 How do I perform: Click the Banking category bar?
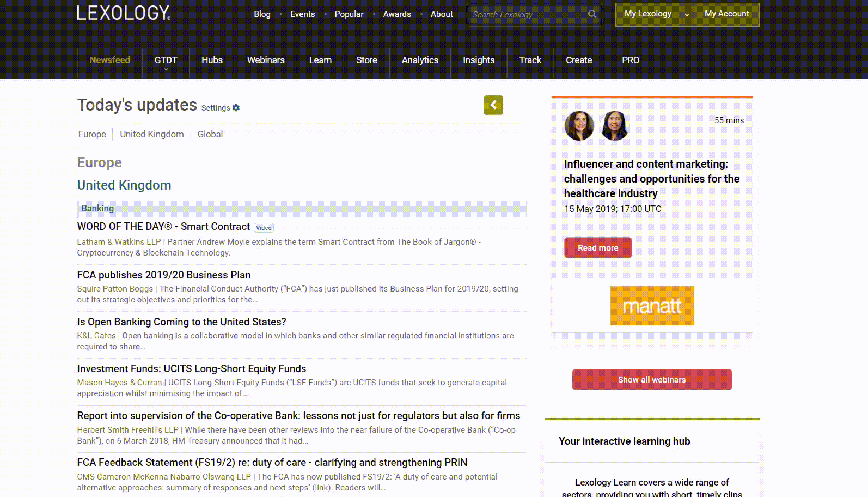click(302, 209)
